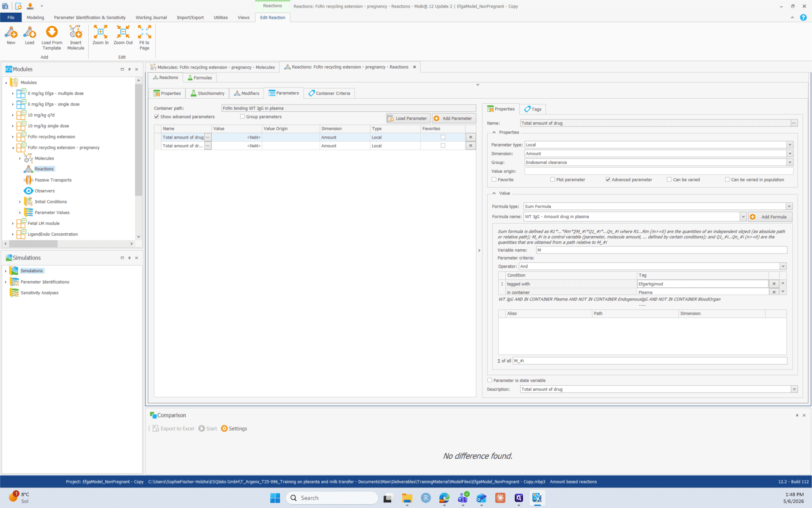Click the Insert Molecule icon
This screenshot has height=508, width=812.
point(76,32)
